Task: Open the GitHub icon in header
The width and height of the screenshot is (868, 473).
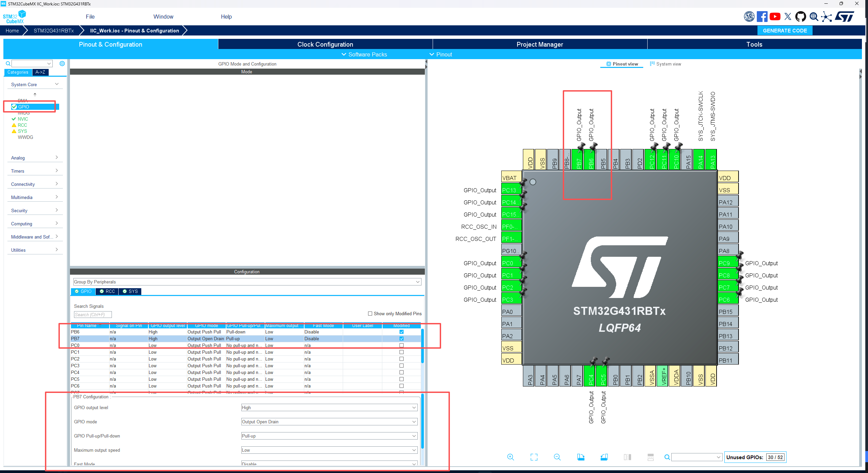Action: tap(800, 17)
